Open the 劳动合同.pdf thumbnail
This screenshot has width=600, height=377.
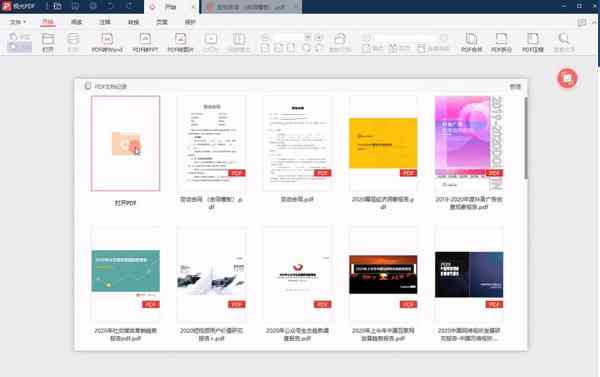click(x=297, y=143)
